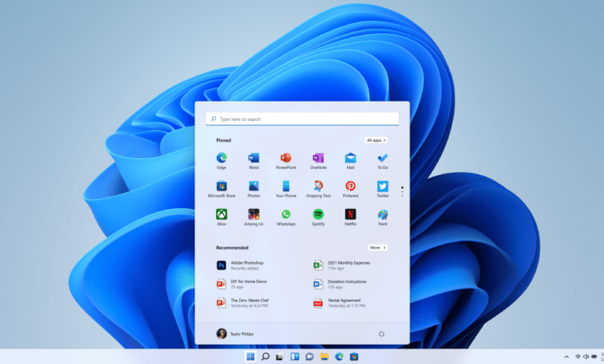Launch Word from pinned apps
604x364 pixels.
(253, 160)
